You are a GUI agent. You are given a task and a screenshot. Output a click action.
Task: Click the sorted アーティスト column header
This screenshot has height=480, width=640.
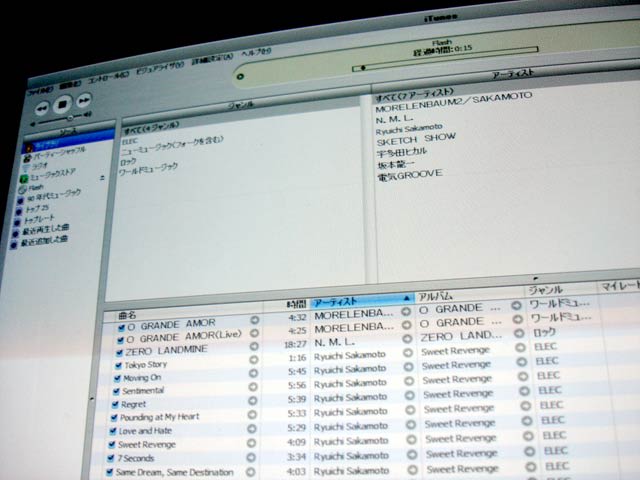360,299
